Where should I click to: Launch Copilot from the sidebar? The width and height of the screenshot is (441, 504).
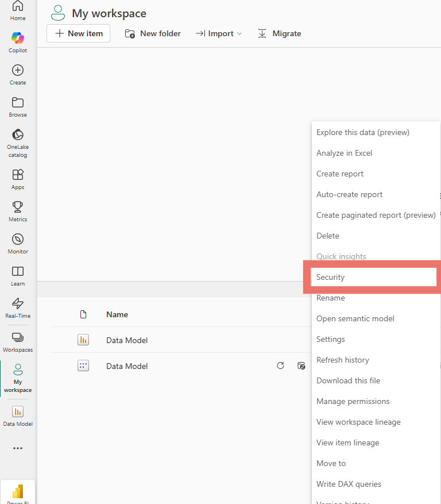(x=18, y=43)
